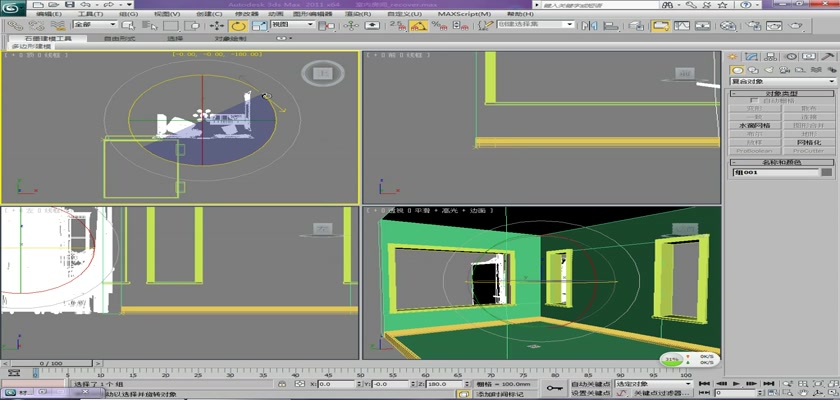Click the Bind to Space Warp icon
Viewport: 840px width, 400px height.
click(57, 25)
